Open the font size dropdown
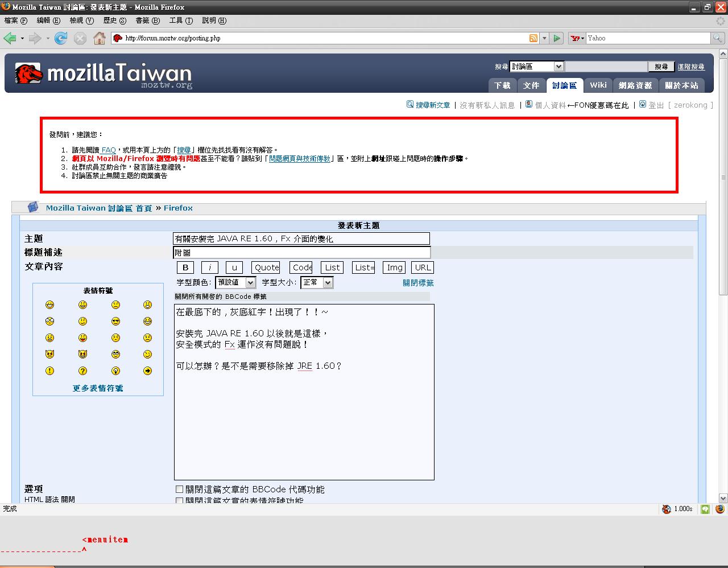The height and width of the screenshot is (568, 728). [x=317, y=282]
